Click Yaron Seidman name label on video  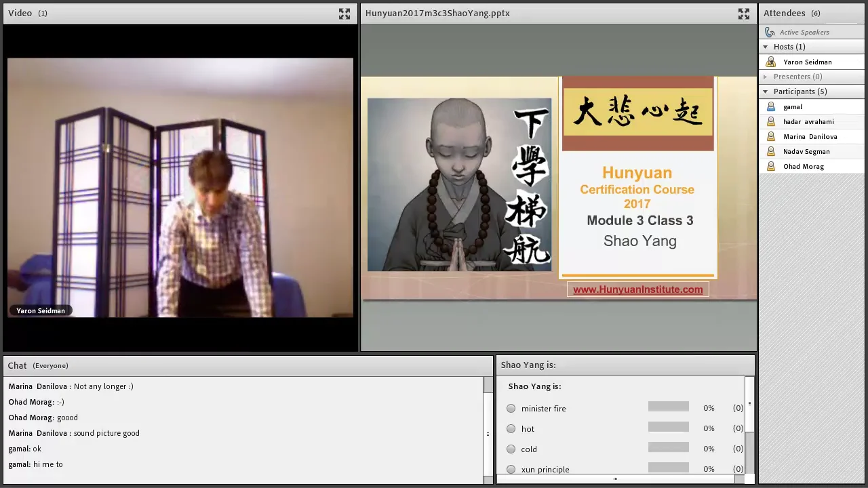[41, 310]
